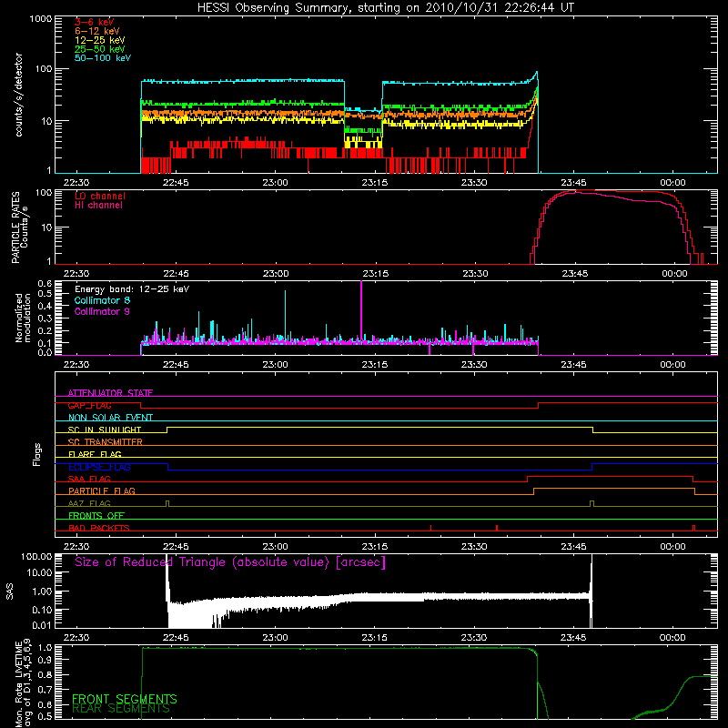Select the '6-12 keV' orange legend label
This screenshot has height=728, width=728.
click(97, 31)
